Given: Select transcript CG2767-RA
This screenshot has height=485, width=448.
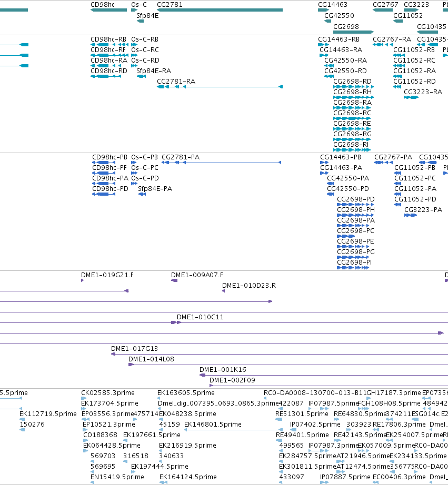Looking at the screenshot, I should pyautogui.click(x=383, y=45).
